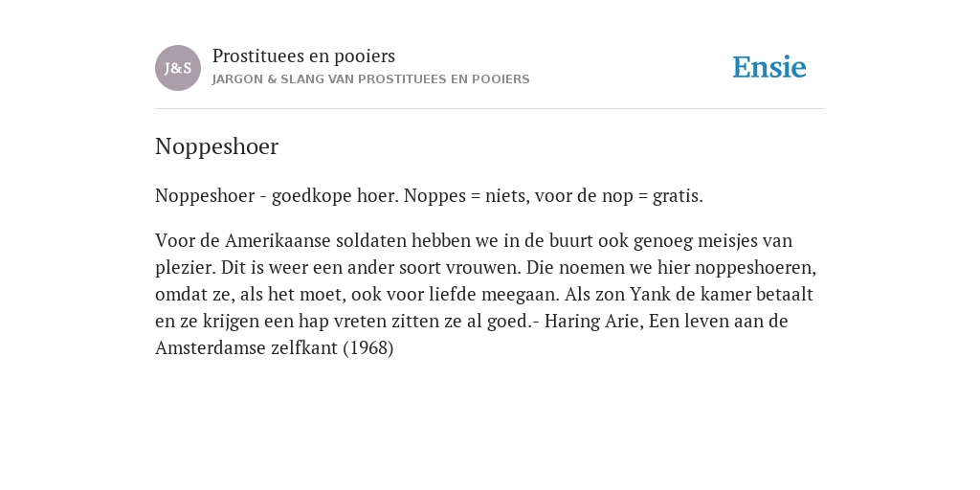Open the Ensie logo link
Image resolution: width=980 pixels, height=490 pixels.
769,67
